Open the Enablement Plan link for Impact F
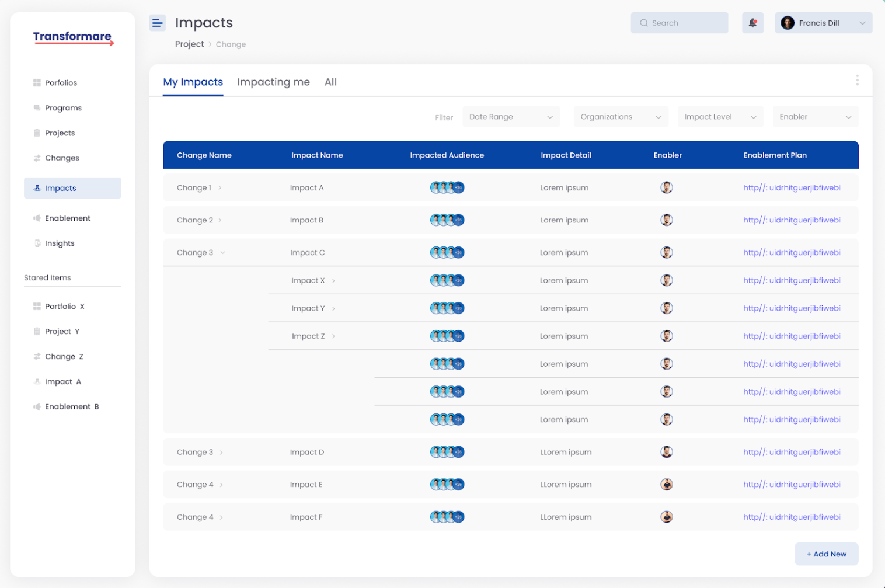The height and width of the screenshot is (588, 885). [x=792, y=517]
